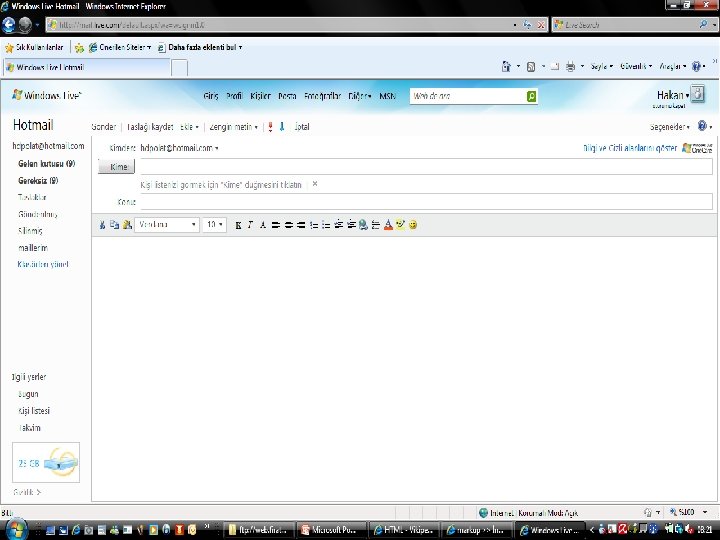Click the Gönder send button
Image resolution: width=720 pixels, height=540 pixels.
click(x=103, y=127)
